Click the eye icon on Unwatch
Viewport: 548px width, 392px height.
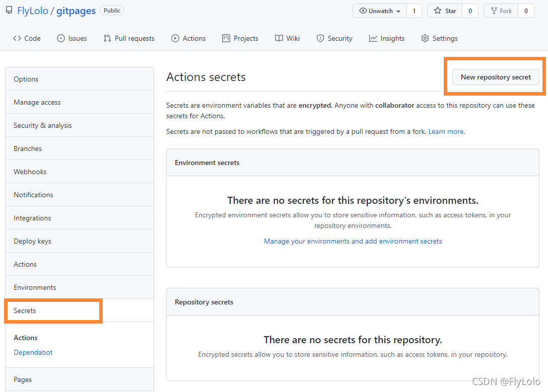pyautogui.click(x=363, y=11)
